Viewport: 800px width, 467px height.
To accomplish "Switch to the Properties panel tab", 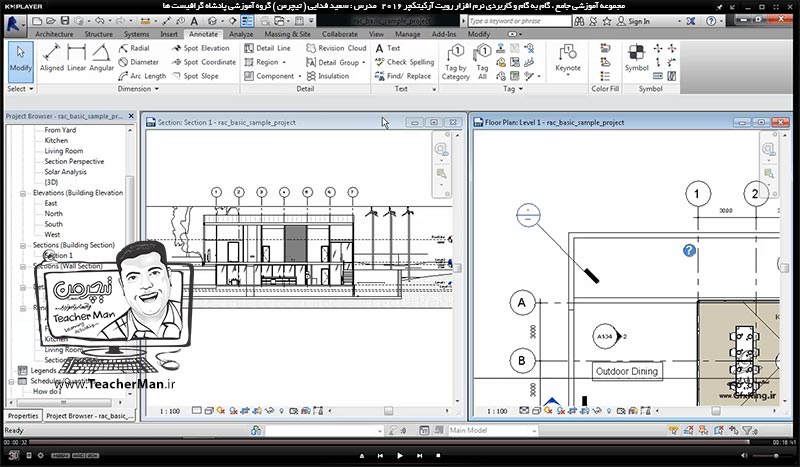I will click(23, 416).
